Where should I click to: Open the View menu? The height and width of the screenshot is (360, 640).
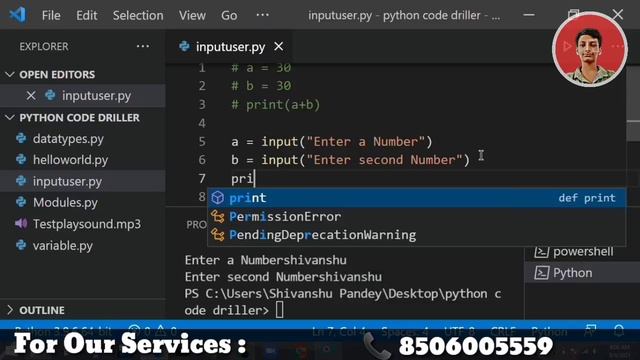tap(192, 16)
